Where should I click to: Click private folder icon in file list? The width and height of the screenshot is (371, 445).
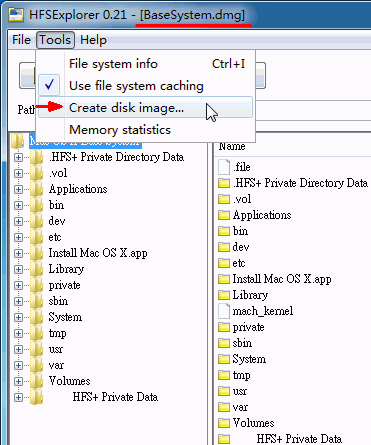click(224, 327)
